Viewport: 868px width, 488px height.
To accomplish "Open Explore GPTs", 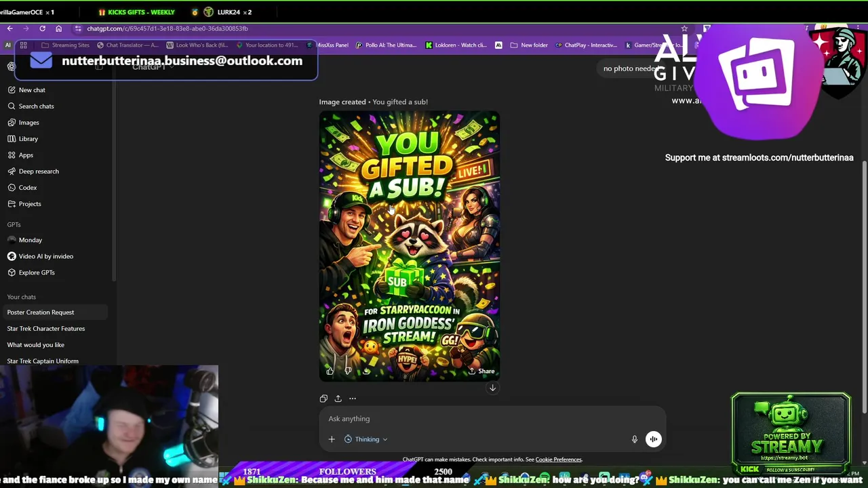I will pyautogui.click(x=37, y=272).
